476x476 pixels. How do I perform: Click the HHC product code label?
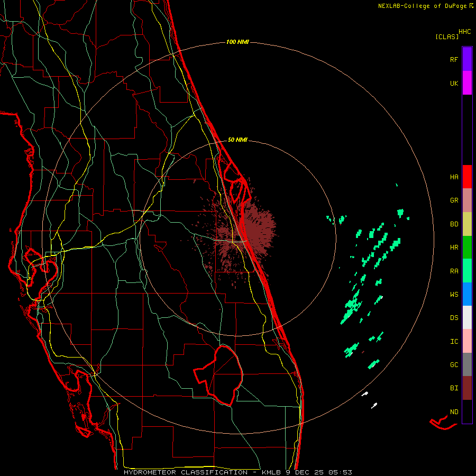click(x=465, y=32)
